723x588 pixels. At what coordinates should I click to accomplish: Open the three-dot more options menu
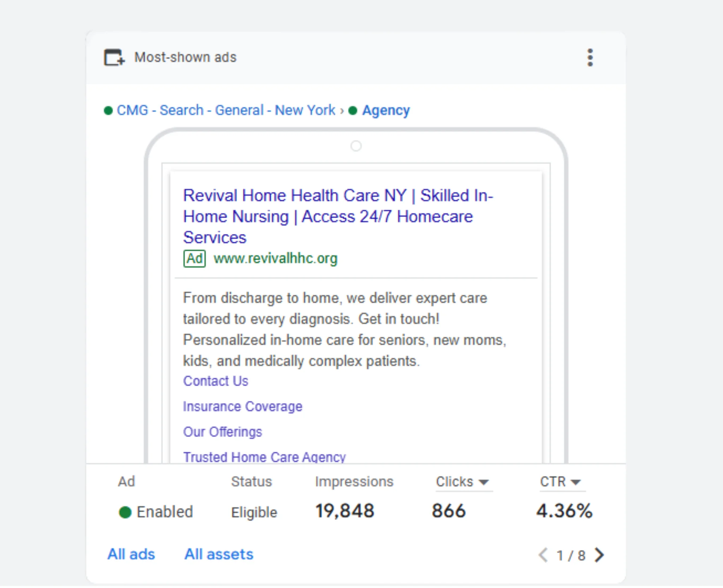coord(590,58)
